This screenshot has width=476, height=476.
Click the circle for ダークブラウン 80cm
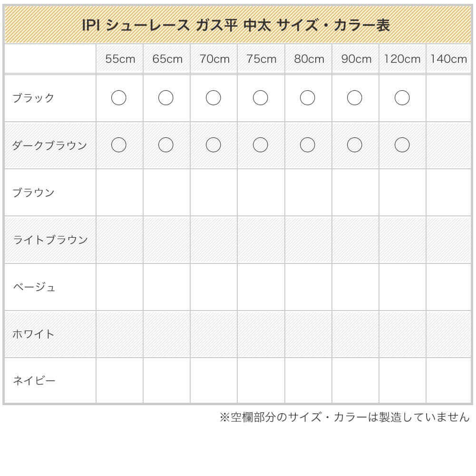[308, 145]
